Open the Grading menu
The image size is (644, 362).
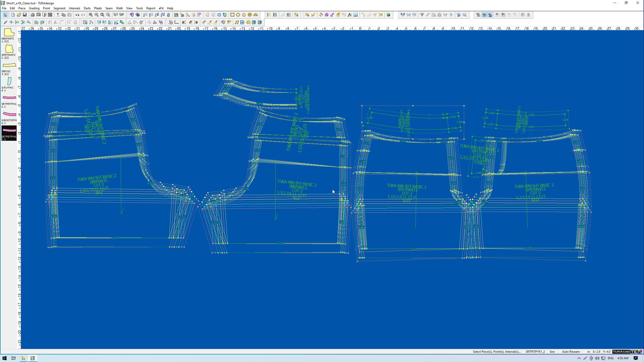point(34,8)
